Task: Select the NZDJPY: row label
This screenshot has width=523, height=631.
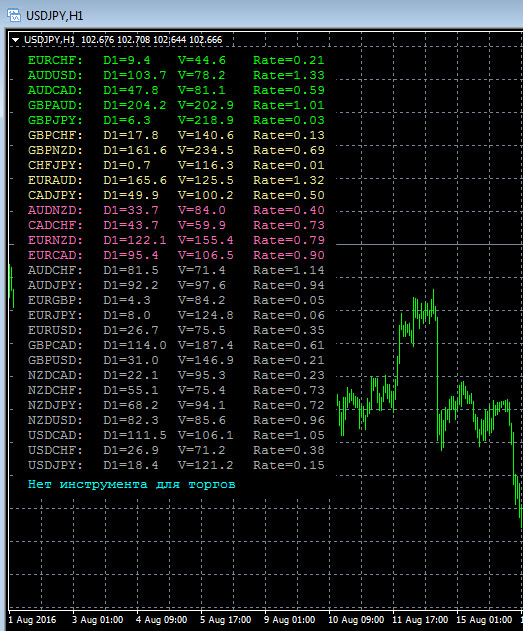Action: pyautogui.click(x=55, y=406)
